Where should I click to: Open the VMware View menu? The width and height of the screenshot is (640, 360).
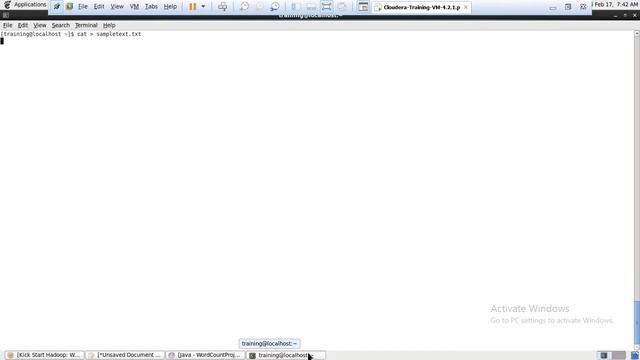click(117, 7)
